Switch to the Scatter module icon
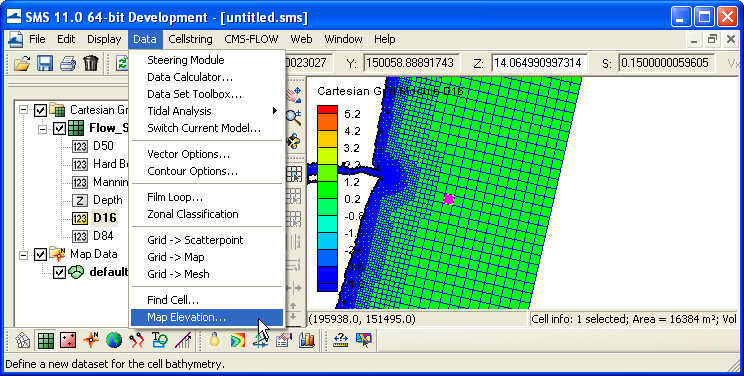The width and height of the screenshot is (744, 376). click(68, 340)
